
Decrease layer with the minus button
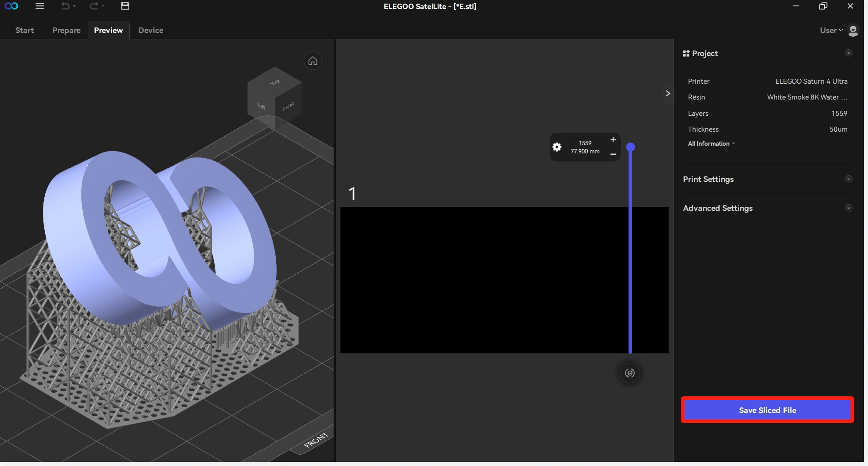613,154
